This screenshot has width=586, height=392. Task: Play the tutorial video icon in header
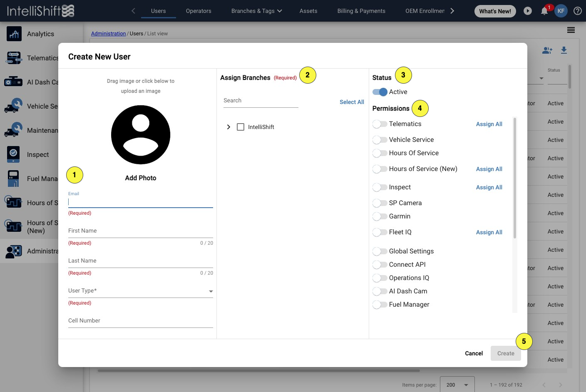(x=528, y=11)
